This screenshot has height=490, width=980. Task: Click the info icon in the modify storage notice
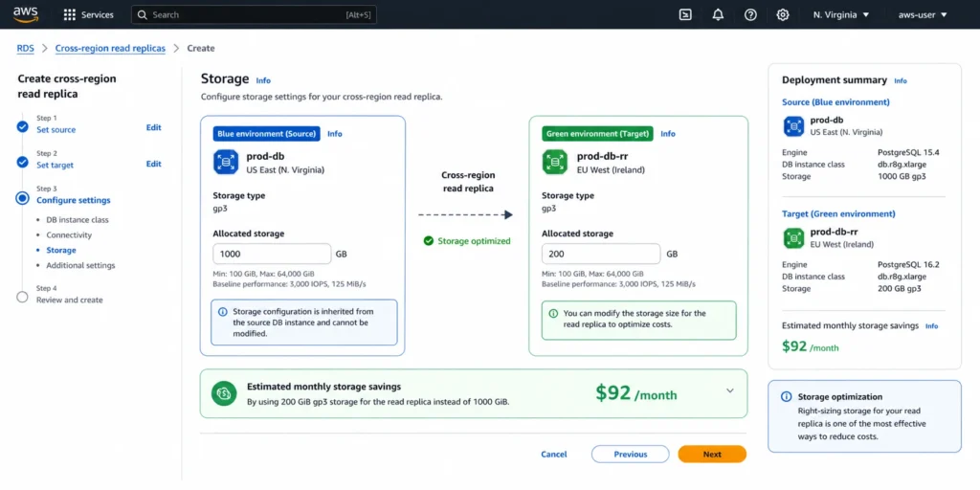[x=553, y=313]
